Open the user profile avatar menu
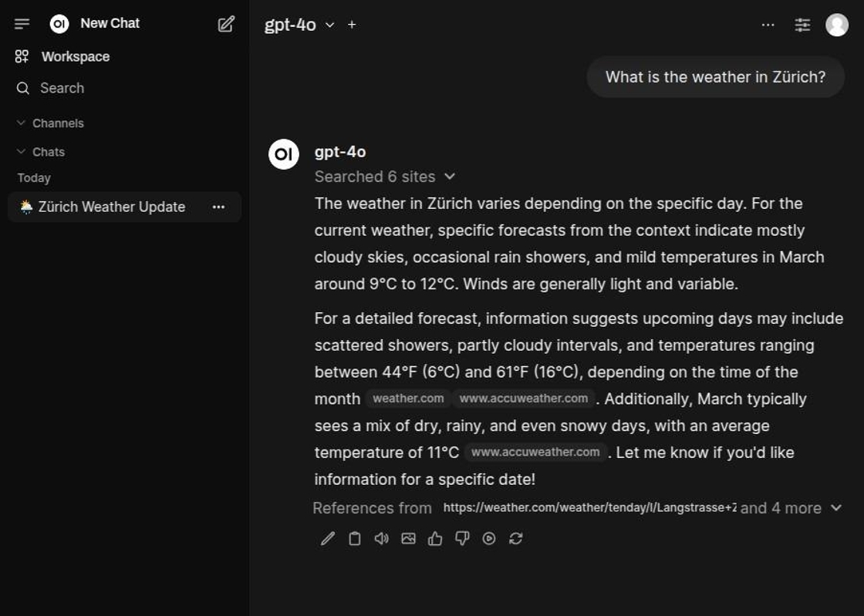Image resolution: width=864 pixels, height=616 pixels. (837, 25)
